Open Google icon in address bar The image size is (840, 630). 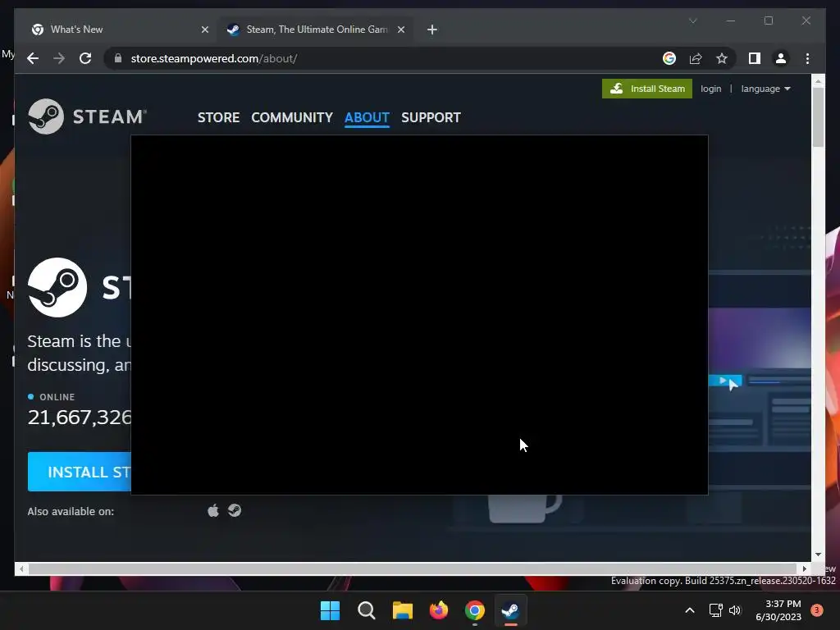pos(669,58)
